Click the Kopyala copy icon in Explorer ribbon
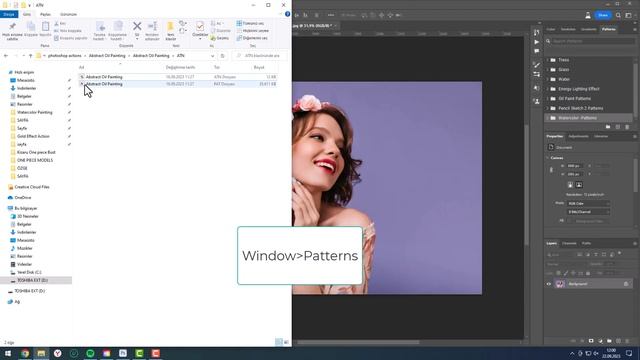 coord(31,27)
